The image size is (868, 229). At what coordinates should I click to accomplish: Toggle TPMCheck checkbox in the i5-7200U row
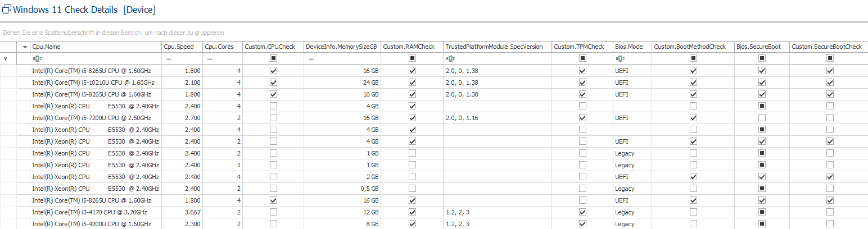point(582,118)
